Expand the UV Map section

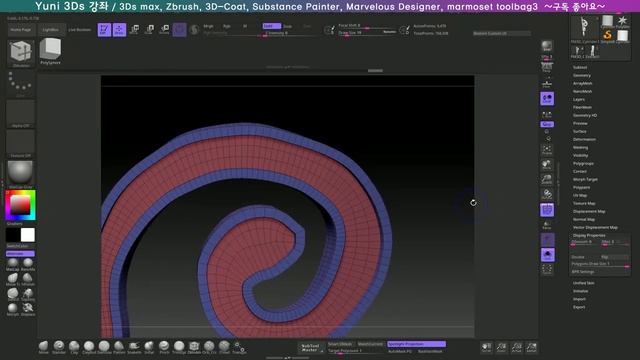pos(580,196)
